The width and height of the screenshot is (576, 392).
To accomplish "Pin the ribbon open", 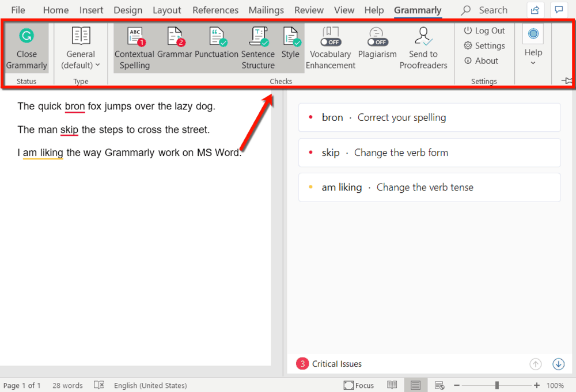I will pos(567,81).
